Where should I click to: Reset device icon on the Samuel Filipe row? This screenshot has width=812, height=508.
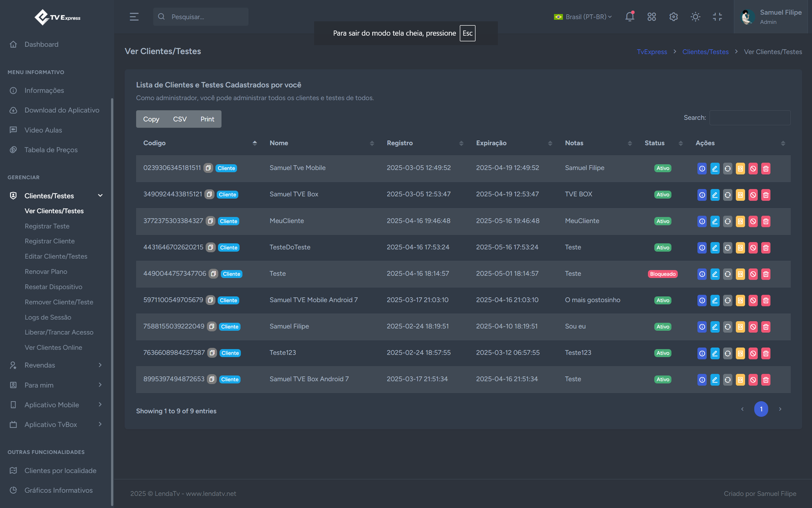(x=740, y=327)
